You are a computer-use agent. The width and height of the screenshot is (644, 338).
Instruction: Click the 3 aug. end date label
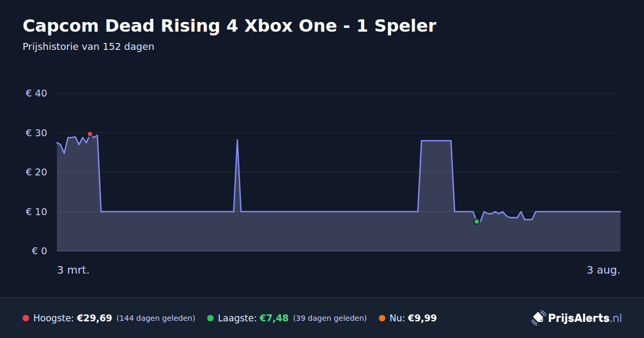(x=603, y=270)
